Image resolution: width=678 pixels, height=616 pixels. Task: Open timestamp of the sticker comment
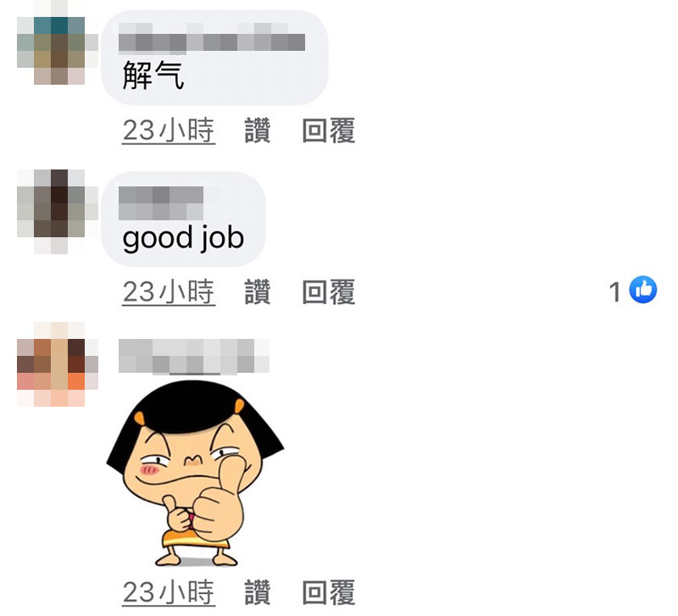(x=169, y=592)
